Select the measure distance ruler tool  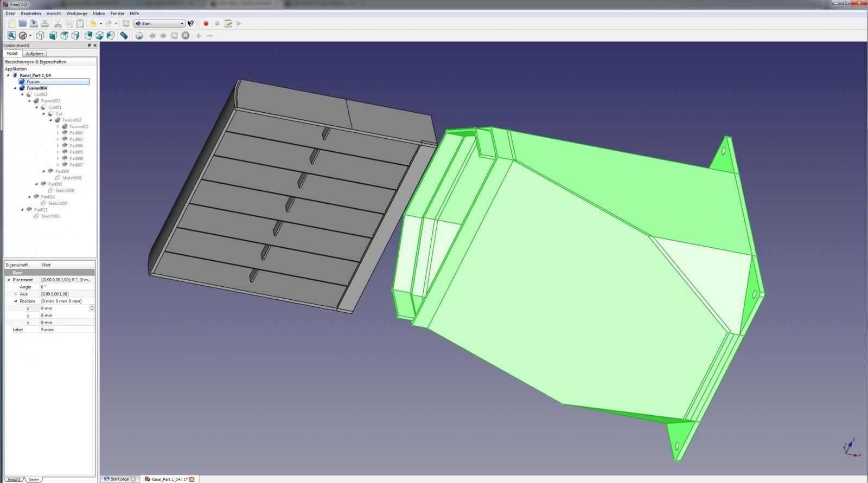[124, 35]
